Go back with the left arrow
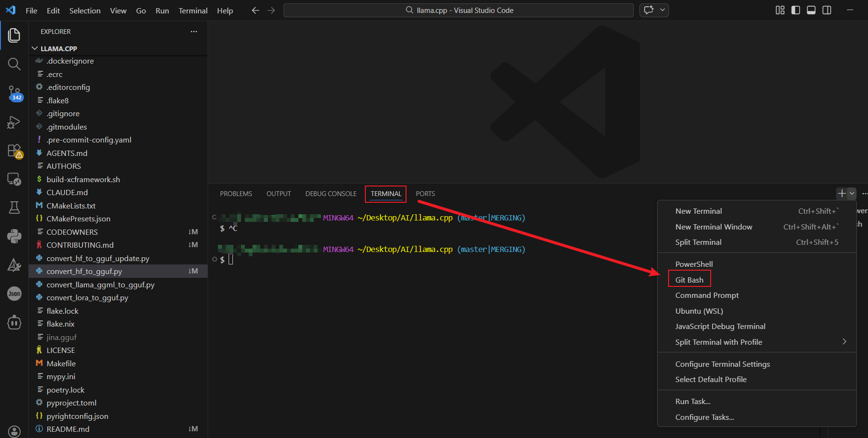Viewport: 868px width, 438px height. [255, 11]
